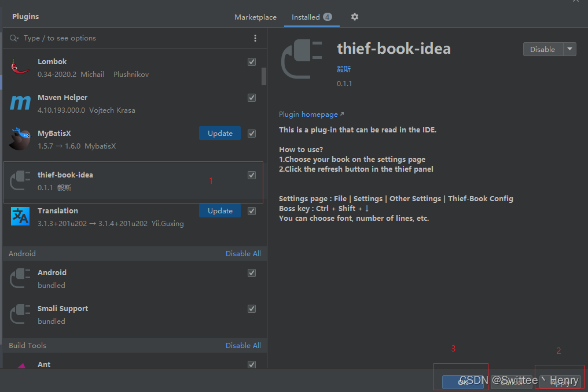588x392 pixels.
Task: Open the Disable button dropdown arrow
Action: click(569, 49)
